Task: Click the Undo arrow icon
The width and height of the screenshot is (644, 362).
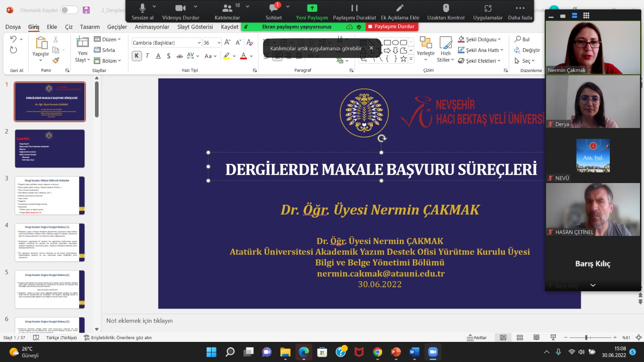Action: (x=13, y=39)
